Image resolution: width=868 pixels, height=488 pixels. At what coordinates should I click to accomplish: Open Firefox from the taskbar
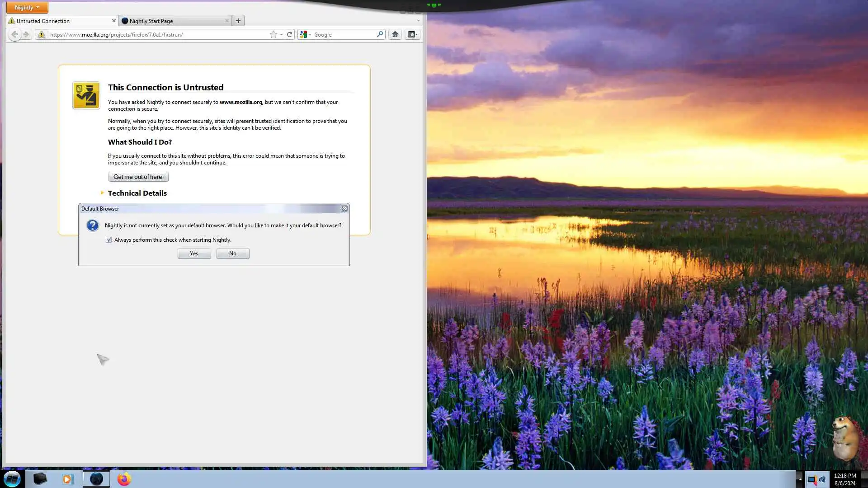pos(124,479)
